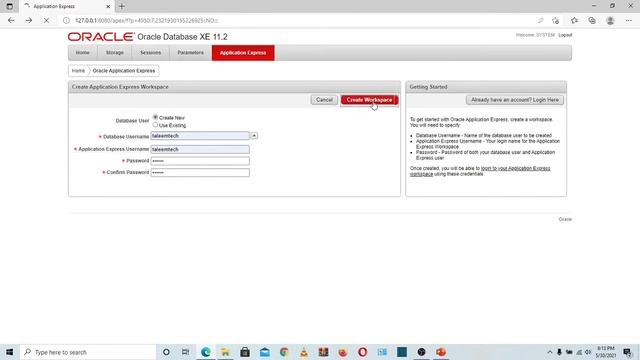Open Mail app from taskbar
The width and height of the screenshot is (640, 360).
(x=264, y=352)
